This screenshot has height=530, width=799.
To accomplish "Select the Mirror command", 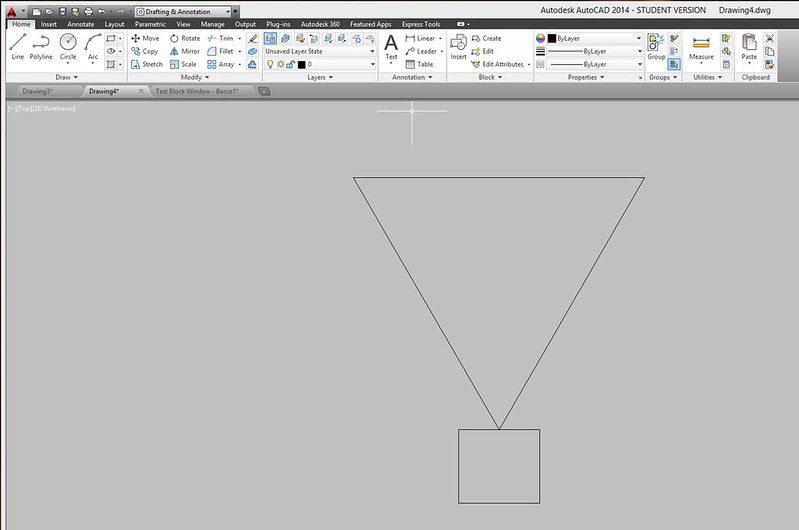I will click(184, 51).
